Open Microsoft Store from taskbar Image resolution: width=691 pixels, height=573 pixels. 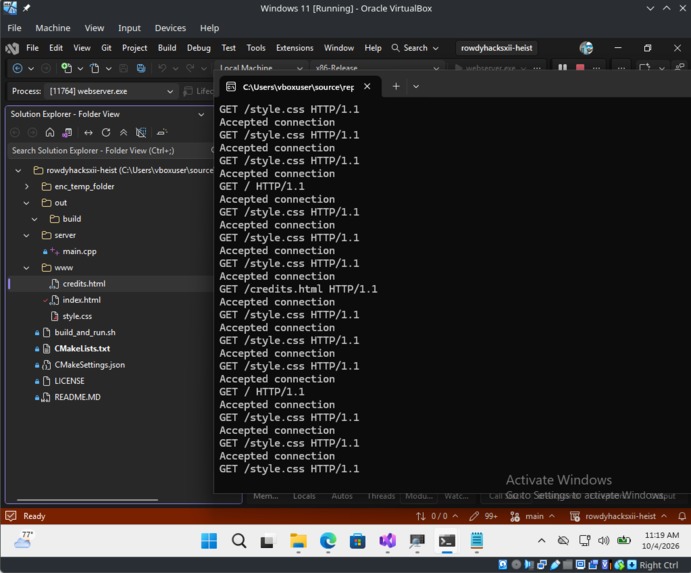(357, 541)
